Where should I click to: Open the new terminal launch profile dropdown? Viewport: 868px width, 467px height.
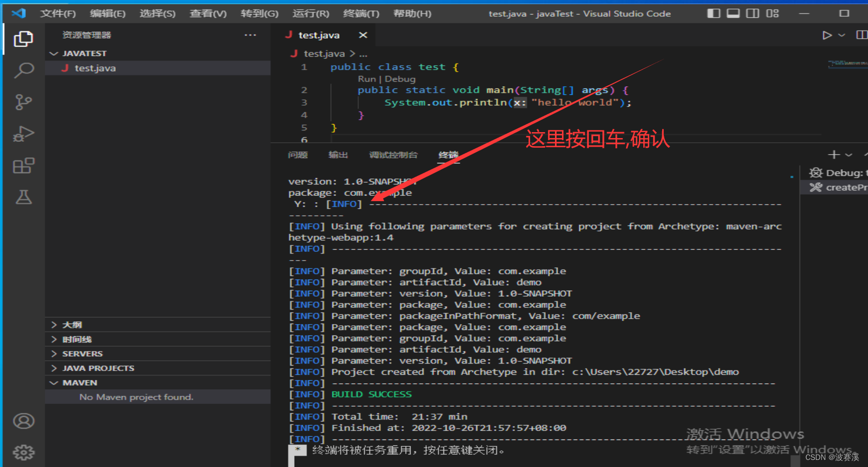pyautogui.click(x=849, y=155)
